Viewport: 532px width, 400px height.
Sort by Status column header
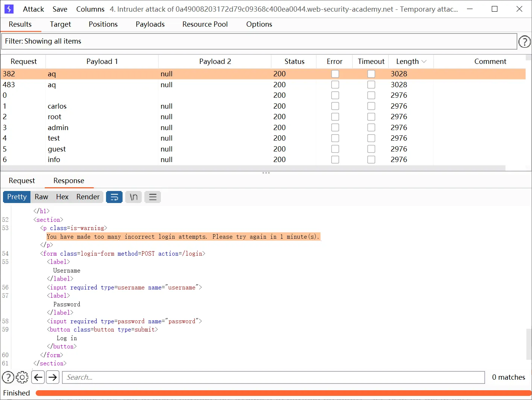pyautogui.click(x=294, y=62)
